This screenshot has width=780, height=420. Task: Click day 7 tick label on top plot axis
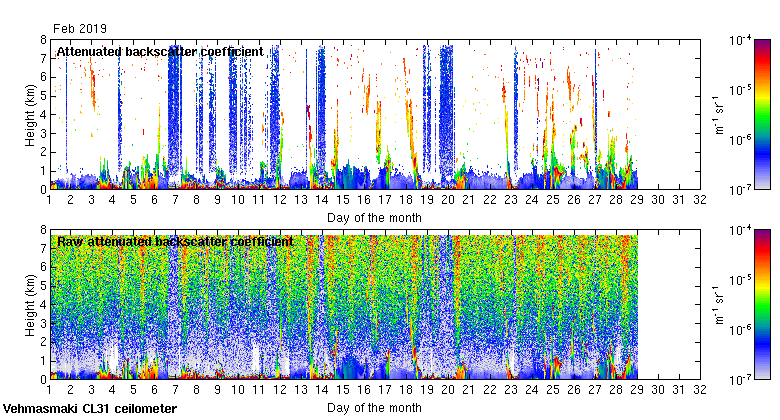point(176,200)
